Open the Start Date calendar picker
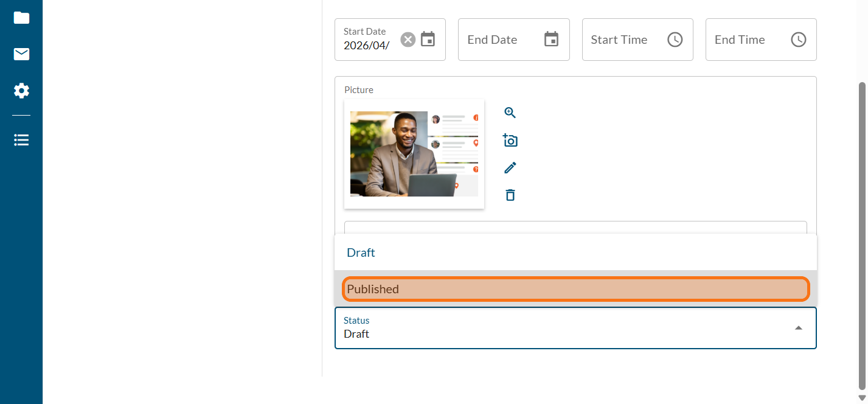Image resolution: width=868 pixels, height=404 pixels. click(x=428, y=40)
